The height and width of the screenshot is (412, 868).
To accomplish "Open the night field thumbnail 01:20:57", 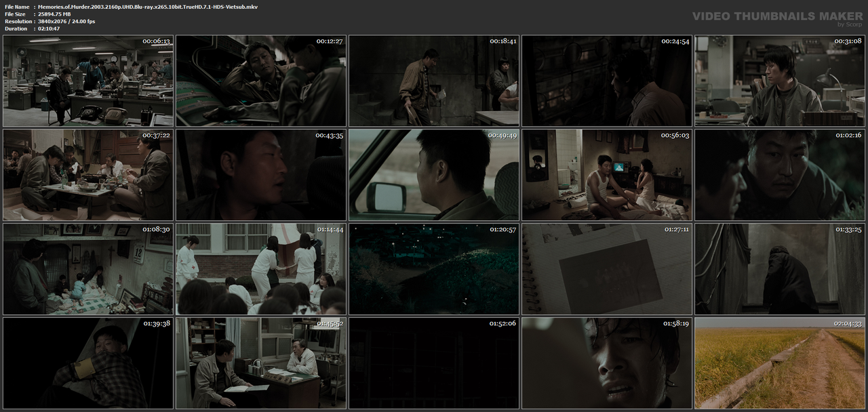I will [x=434, y=269].
